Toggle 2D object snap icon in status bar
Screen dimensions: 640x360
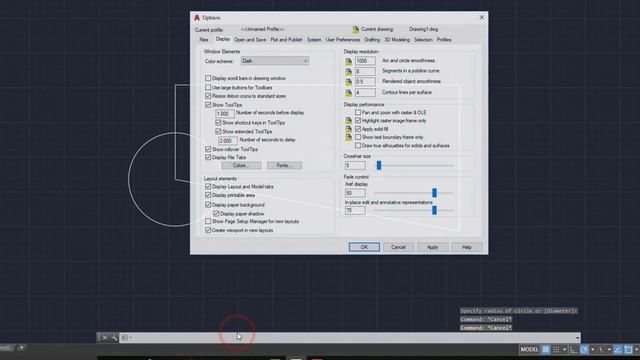(629, 349)
